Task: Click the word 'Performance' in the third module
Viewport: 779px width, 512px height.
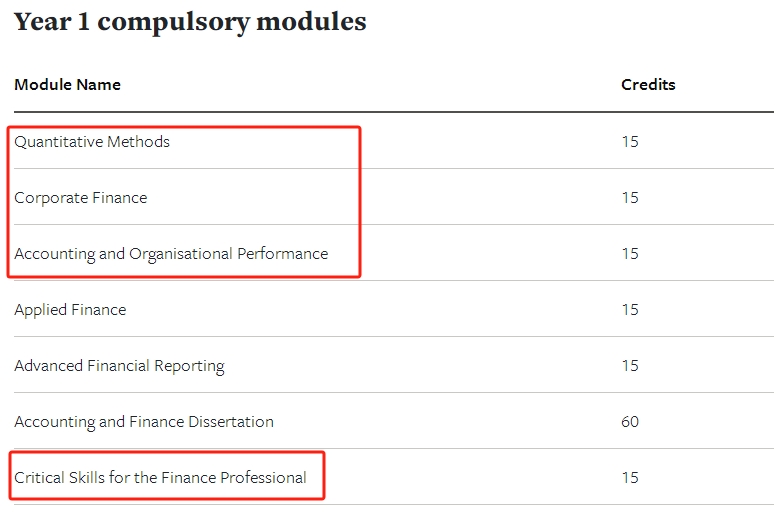Action: (x=283, y=254)
